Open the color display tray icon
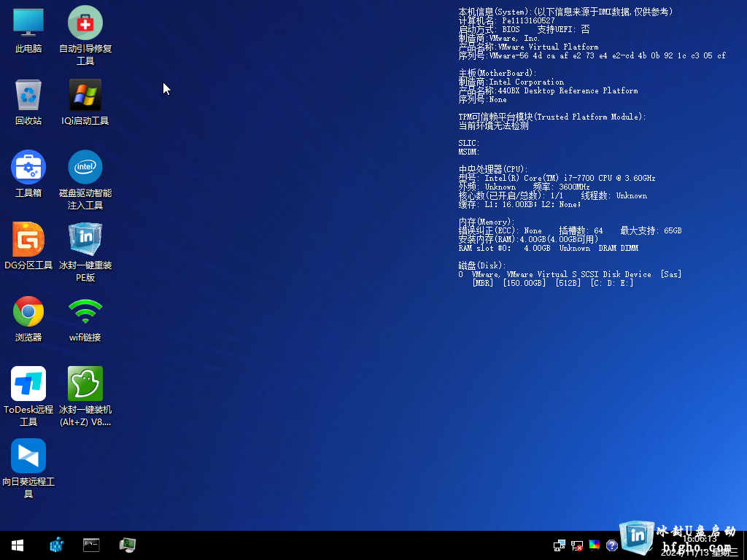Viewport: 747px width, 560px height. tap(594, 545)
